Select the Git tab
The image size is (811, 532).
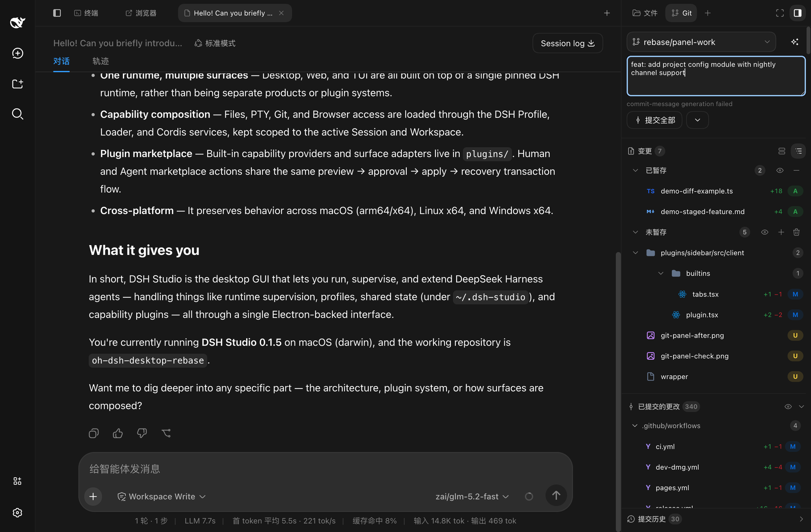point(682,13)
